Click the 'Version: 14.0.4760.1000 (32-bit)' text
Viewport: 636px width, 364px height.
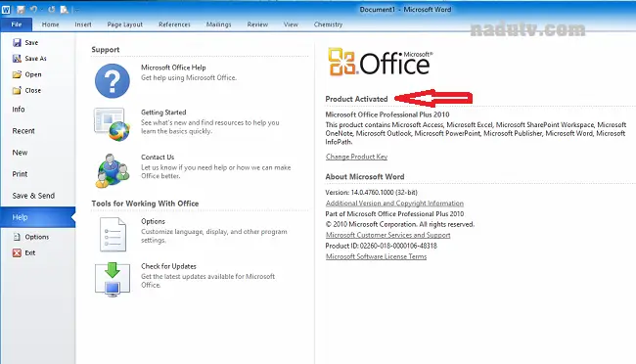(x=371, y=193)
